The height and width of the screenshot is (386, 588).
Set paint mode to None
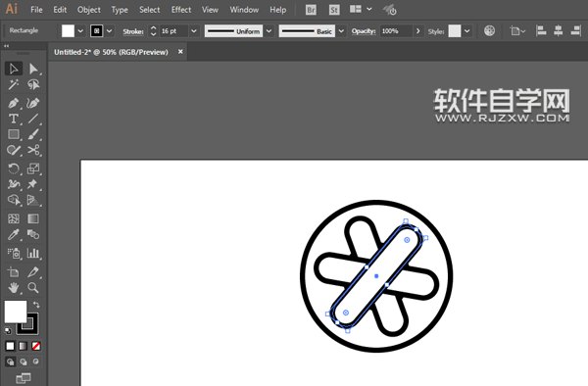click(x=36, y=346)
